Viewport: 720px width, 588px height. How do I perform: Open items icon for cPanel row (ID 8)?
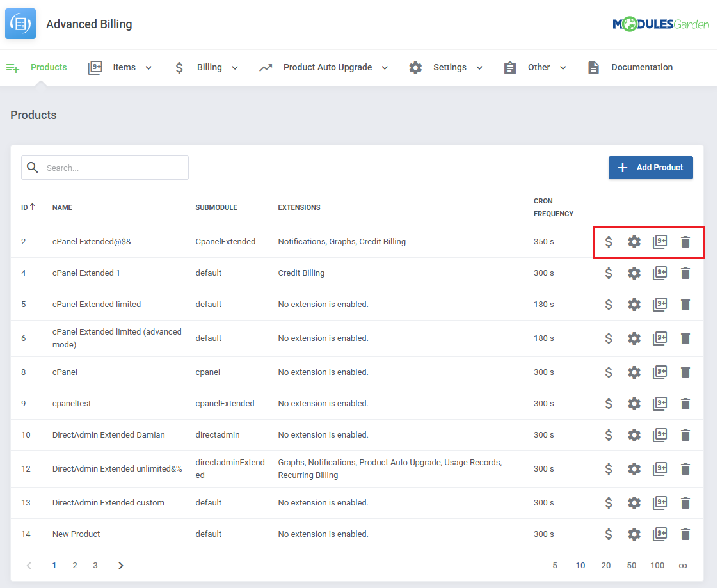point(660,372)
